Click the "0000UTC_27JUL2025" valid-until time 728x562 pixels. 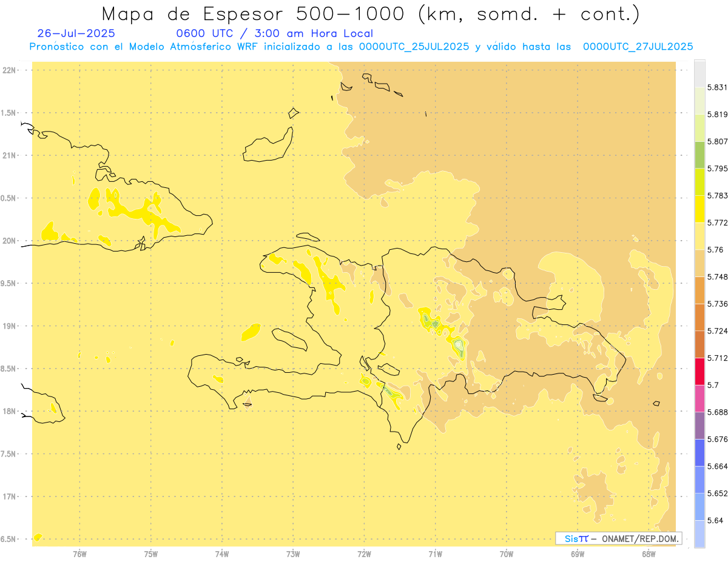point(638,47)
